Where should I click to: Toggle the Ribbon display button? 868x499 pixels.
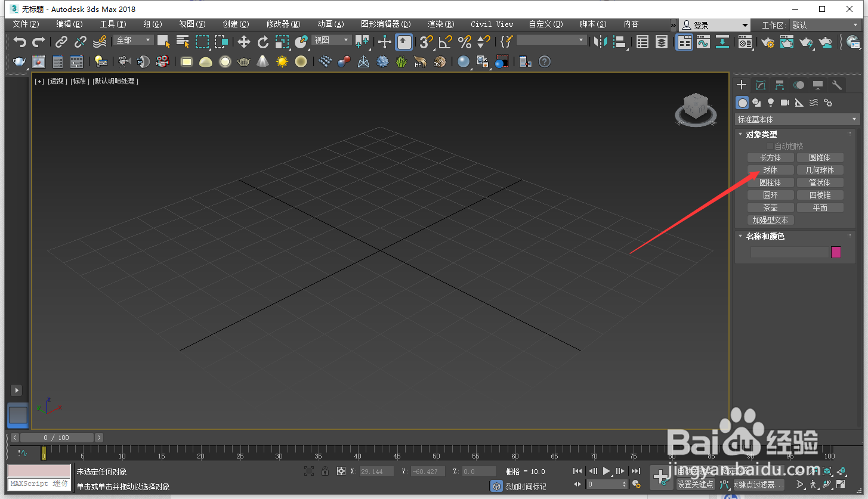[684, 42]
